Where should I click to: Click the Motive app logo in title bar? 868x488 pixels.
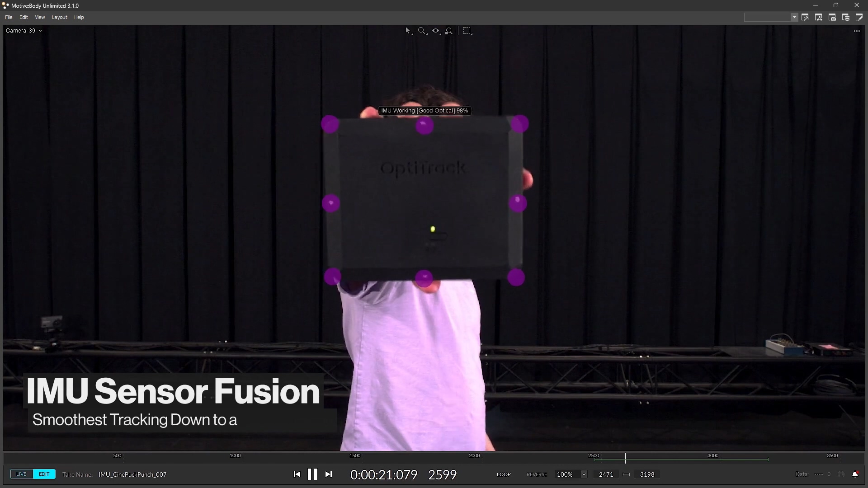pyautogui.click(x=5, y=5)
